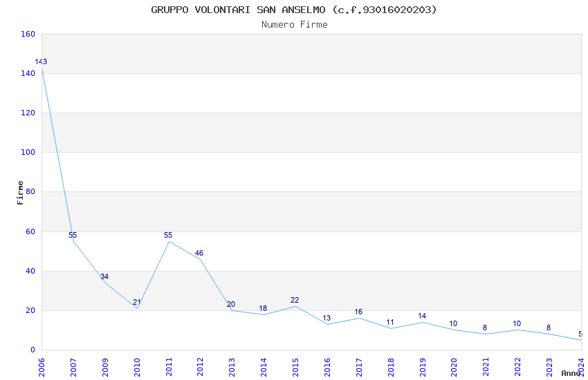Image resolution: width=588 pixels, height=380 pixels.
Task: Click the data value 143 for 2006
Action: click(41, 61)
